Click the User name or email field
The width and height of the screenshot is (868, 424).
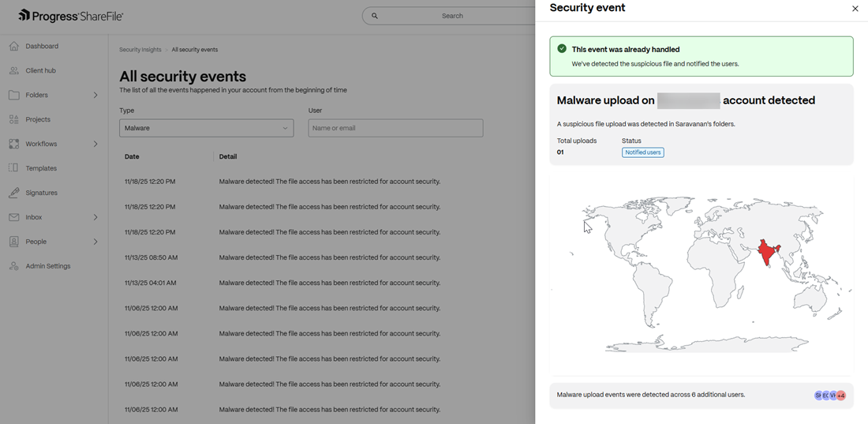(x=395, y=128)
